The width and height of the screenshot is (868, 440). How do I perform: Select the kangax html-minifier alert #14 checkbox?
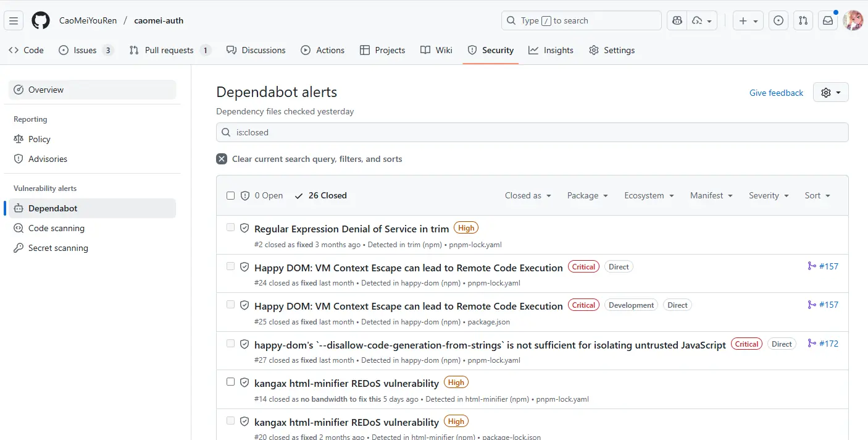click(230, 382)
